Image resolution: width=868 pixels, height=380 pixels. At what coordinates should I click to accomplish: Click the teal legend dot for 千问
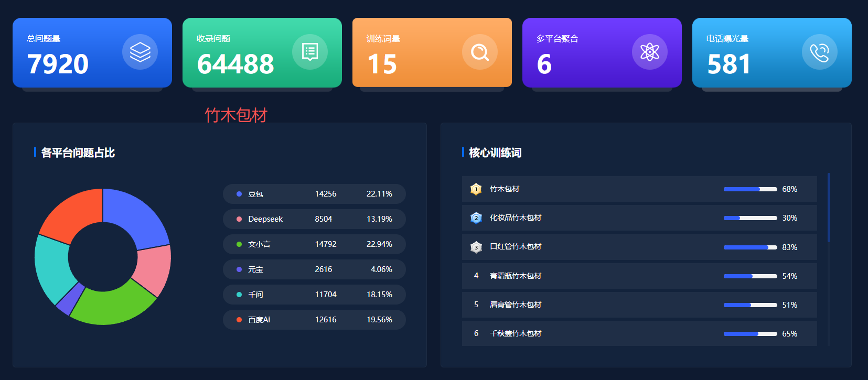click(x=239, y=295)
